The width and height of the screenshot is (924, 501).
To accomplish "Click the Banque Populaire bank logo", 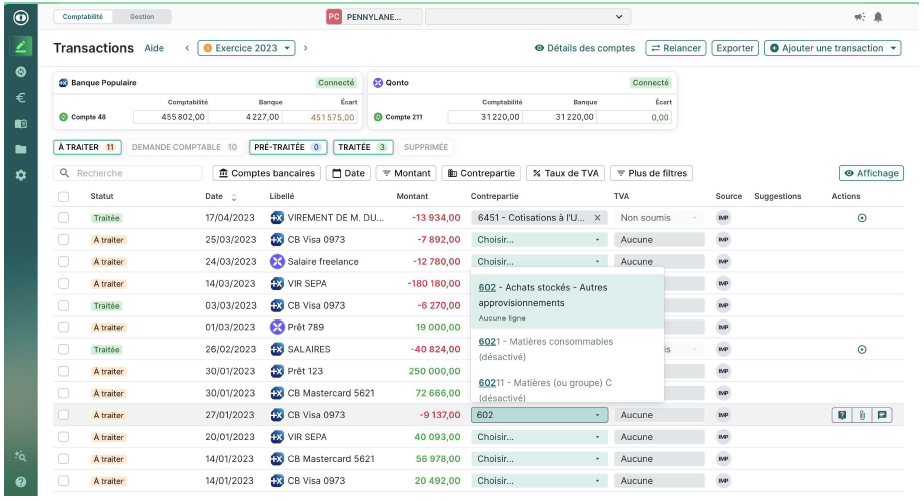I will click(x=63, y=83).
